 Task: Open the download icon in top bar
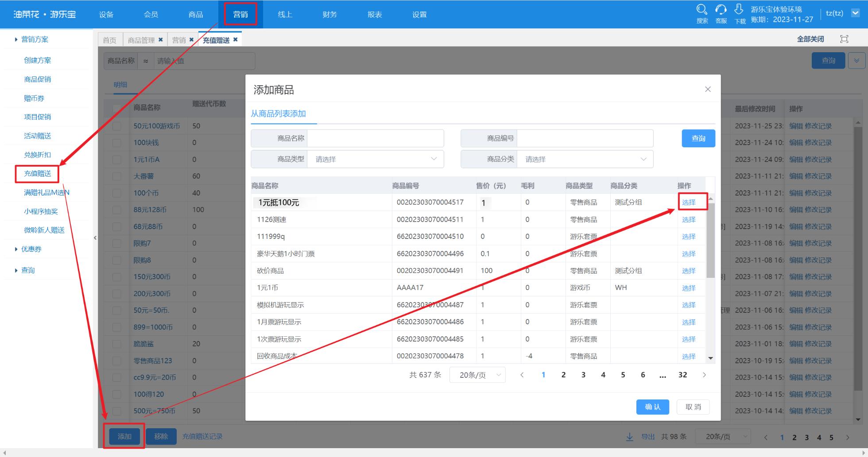point(739,9)
